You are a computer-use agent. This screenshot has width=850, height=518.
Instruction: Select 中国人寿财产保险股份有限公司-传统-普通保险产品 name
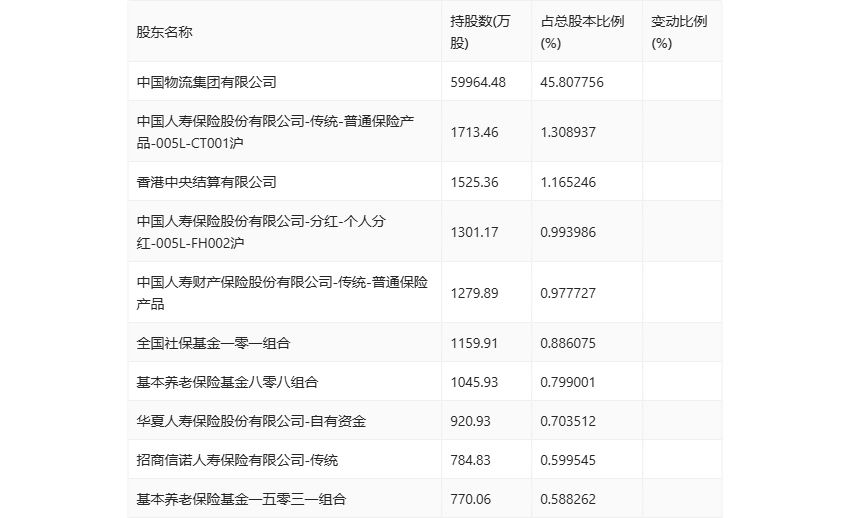pos(282,293)
